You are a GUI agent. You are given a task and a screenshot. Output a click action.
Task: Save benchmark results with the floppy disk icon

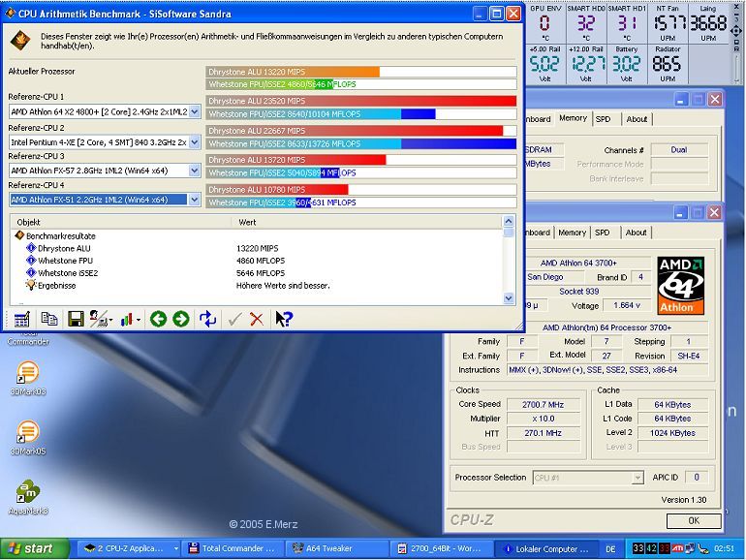pos(76,319)
